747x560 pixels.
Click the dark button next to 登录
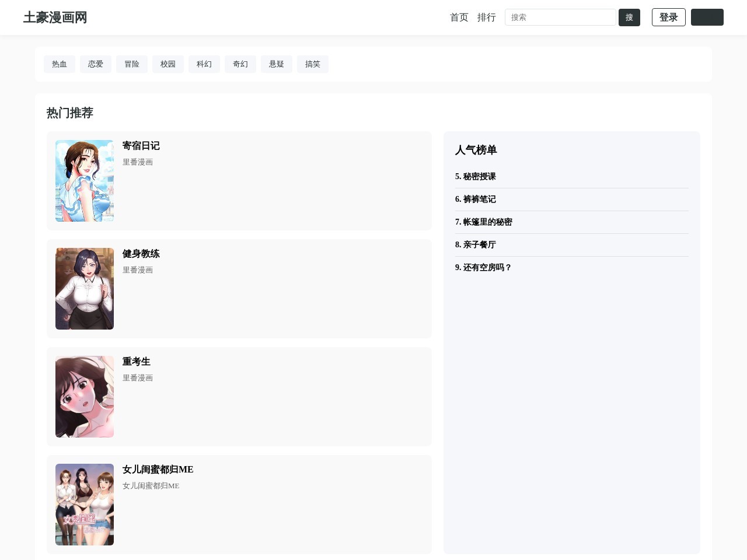pyautogui.click(x=707, y=17)
